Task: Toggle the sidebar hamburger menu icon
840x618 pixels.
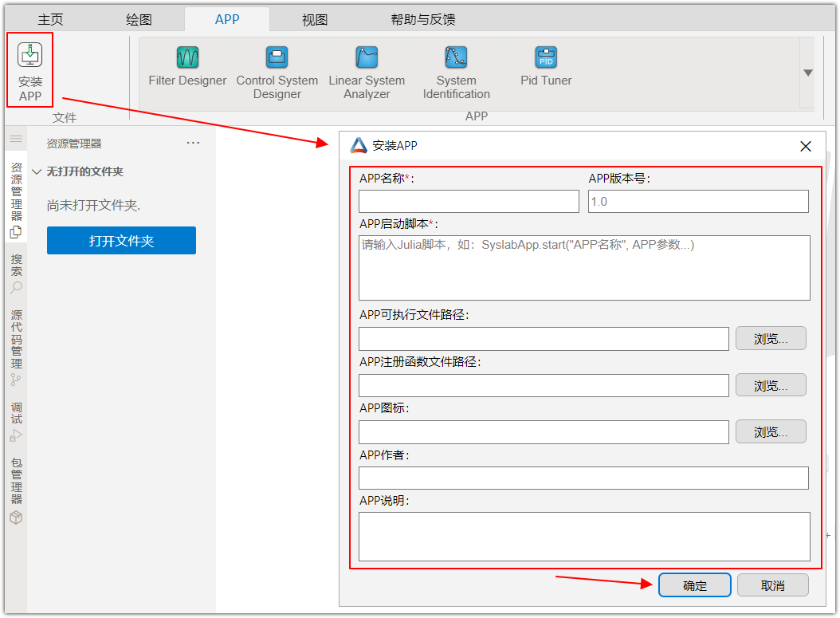Action: click(16, 140)
